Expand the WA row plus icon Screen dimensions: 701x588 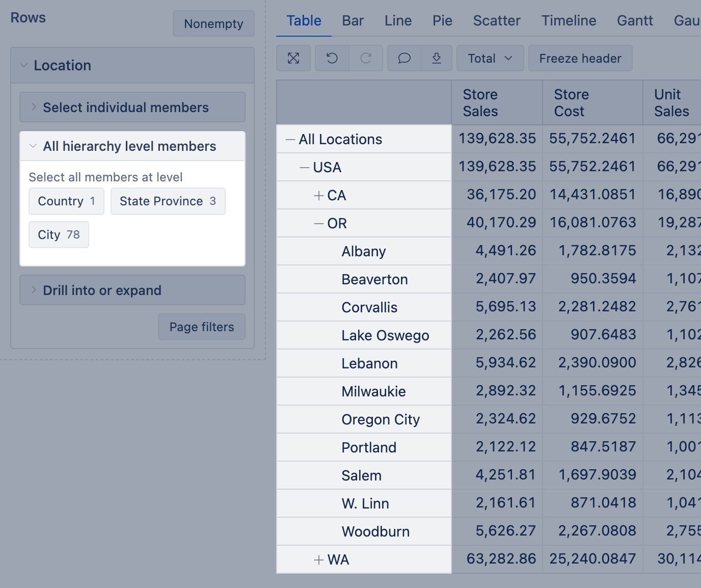click(x=319, y=560)
